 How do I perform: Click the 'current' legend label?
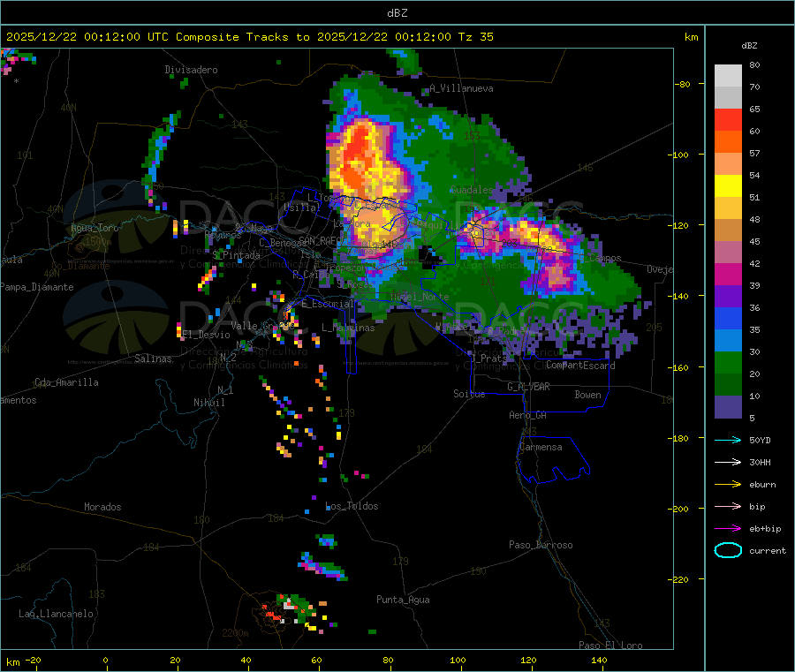click(x=768, y=551)
